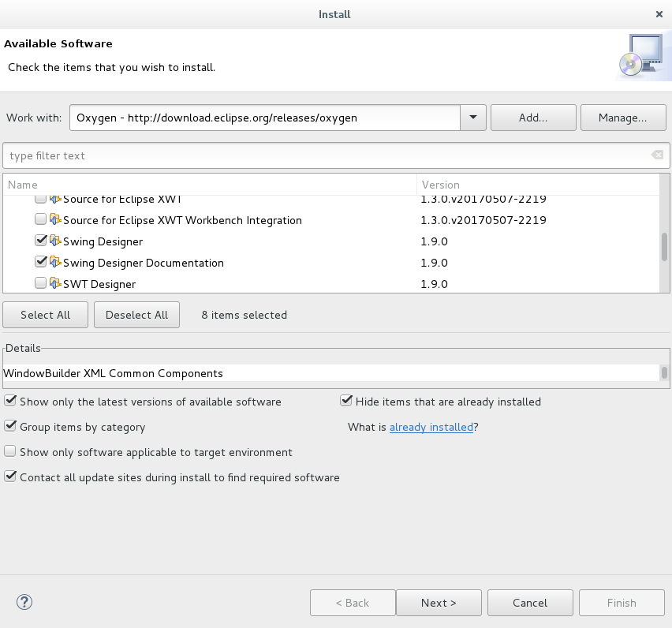672x628 pixels.
Task: Check Source for Eclipse XWT Workbench Integration
Action: click(41, 219)
